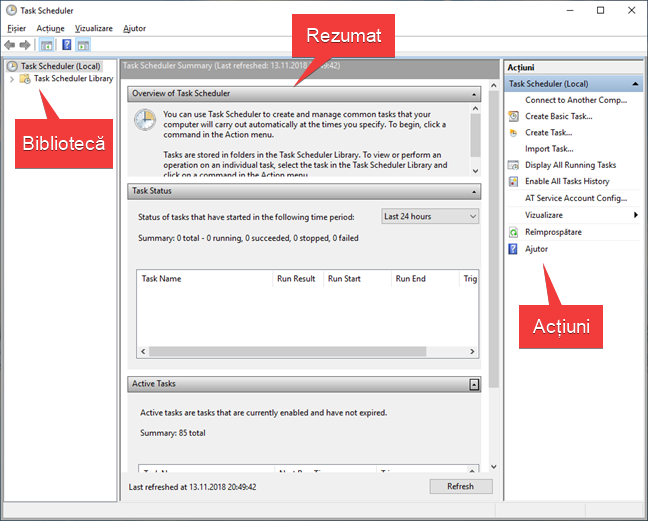The width and height of the screenshot is (648, 521).
Task: Collapse Task Scheduler (Local) actions group
Action: [635, 84]
